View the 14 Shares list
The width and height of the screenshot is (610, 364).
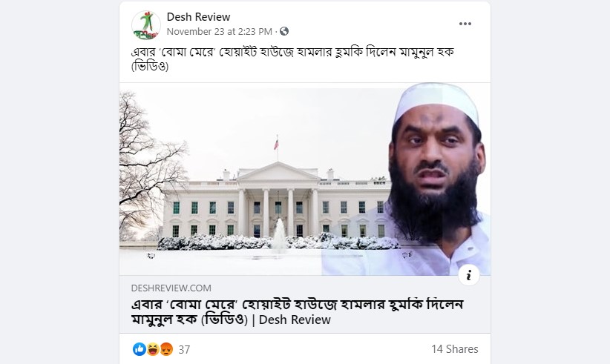pyautogui.click(x=454, y=349)
